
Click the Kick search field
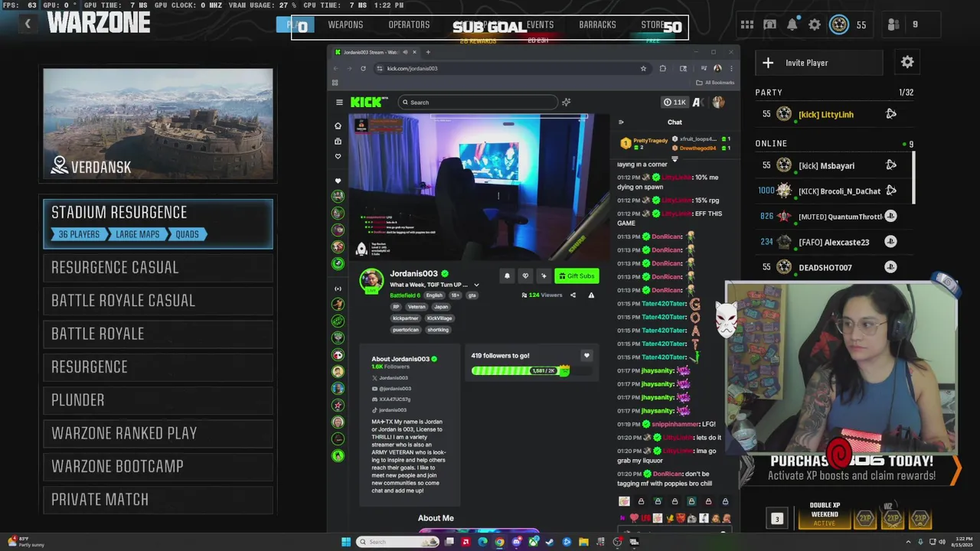[479, 102]
